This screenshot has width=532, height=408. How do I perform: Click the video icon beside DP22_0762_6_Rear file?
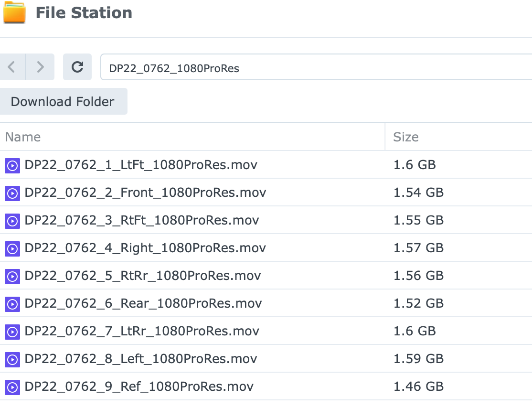coord(12,303)
